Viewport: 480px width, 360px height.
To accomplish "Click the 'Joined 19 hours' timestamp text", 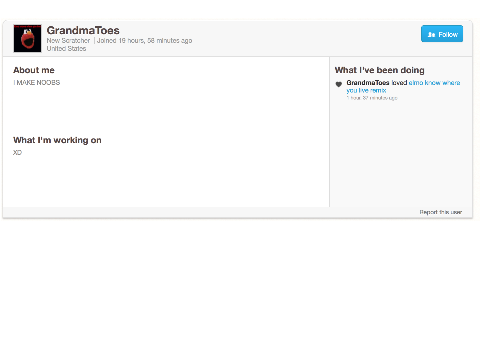I will [144, 41].
